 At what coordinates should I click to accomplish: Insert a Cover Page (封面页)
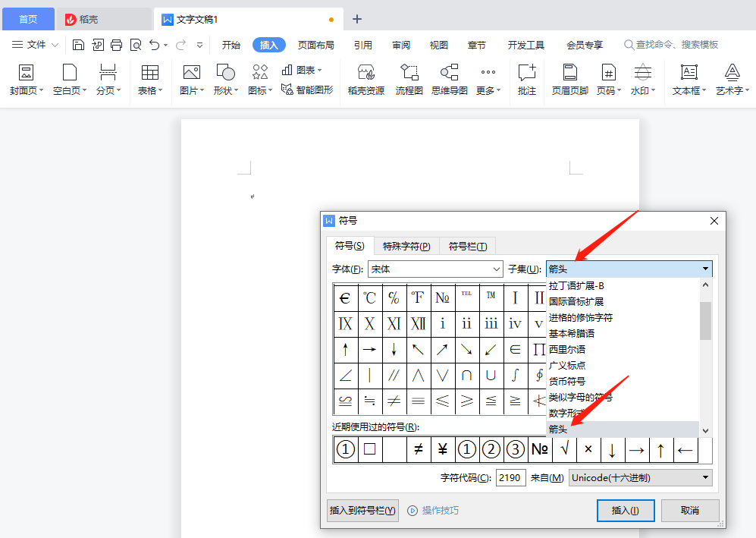(26, 80)
